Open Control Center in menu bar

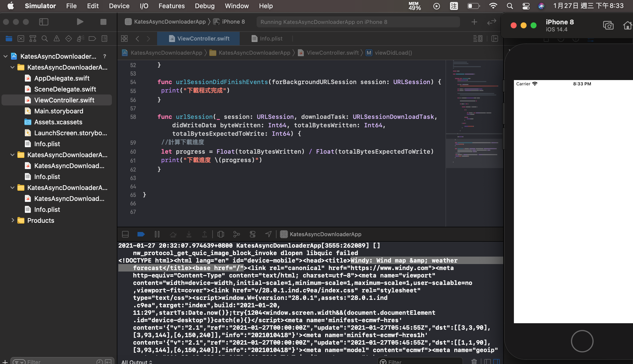[526, 6]
